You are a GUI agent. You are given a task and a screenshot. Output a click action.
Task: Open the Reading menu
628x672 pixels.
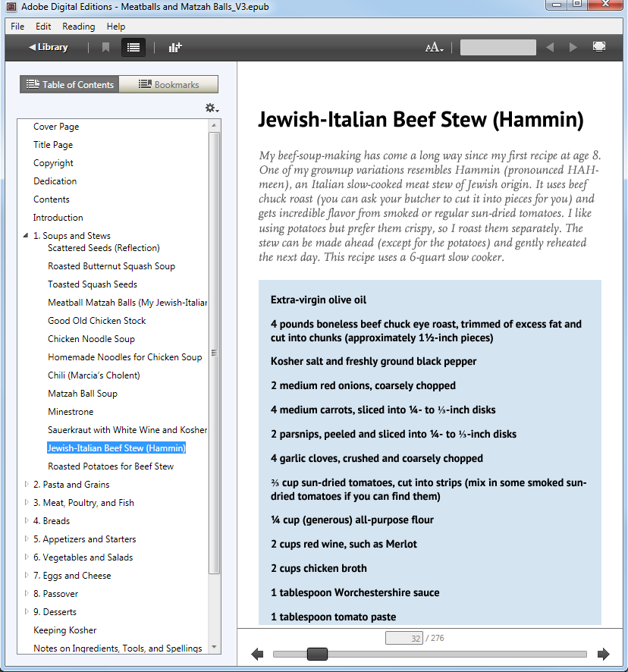(78, 27)
